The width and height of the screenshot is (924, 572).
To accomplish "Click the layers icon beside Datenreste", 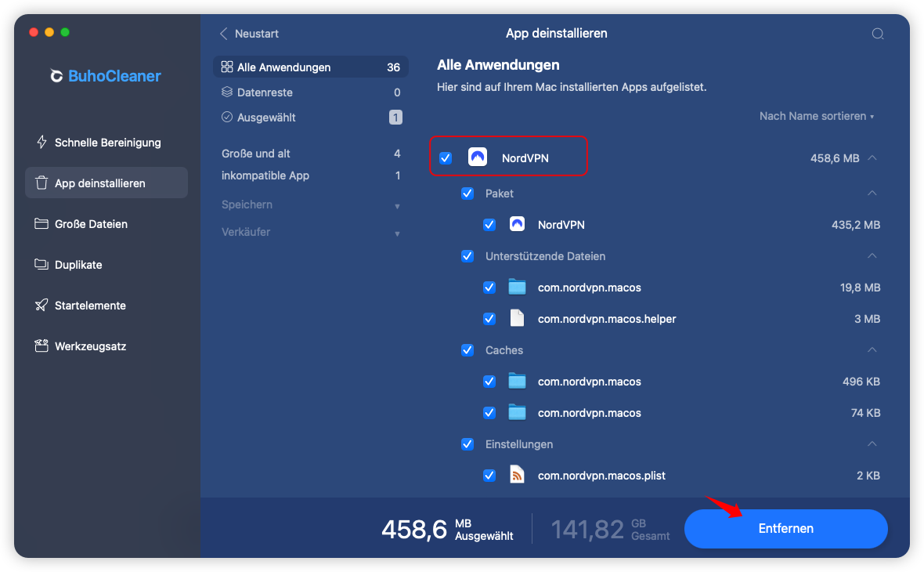I will [x=227, y=92].
